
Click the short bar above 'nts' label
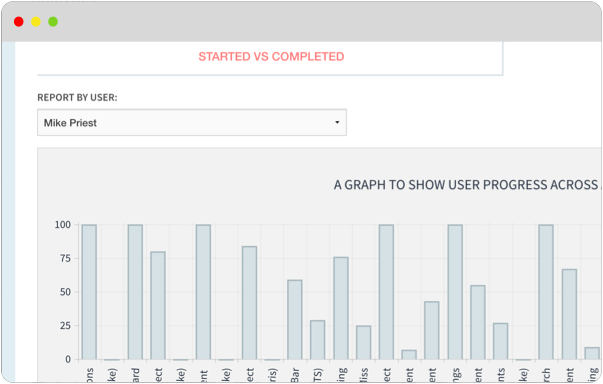coord(500,341)
